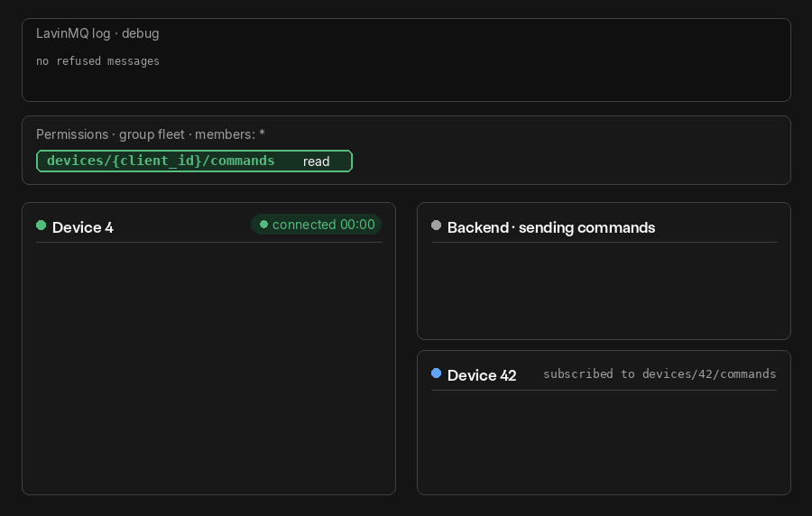Screen dimensions: 812x516
Task: Click 'subscribed to devices/42/commands' text
Action: click(660, 373)
